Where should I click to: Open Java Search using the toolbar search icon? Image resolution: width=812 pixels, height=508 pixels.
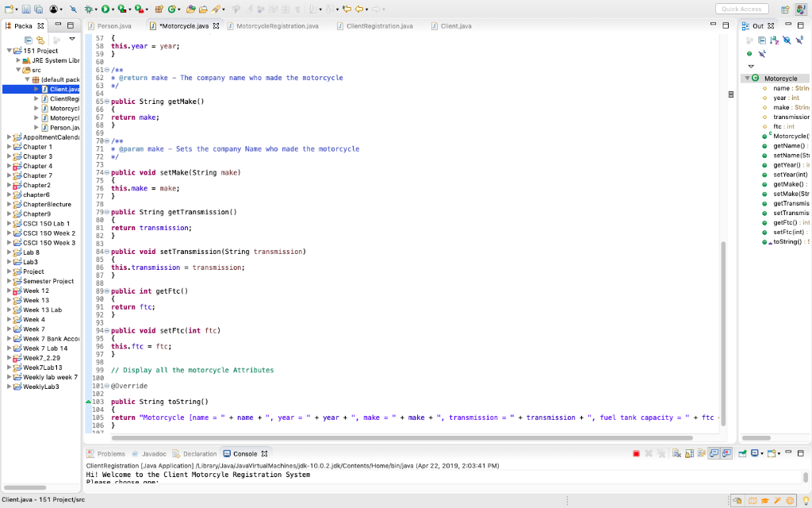click(x=214, y=10)
